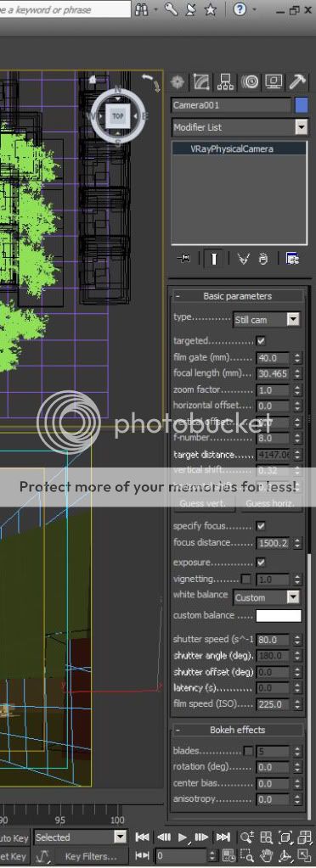Click the film speed ISO field

click(274, 705)
